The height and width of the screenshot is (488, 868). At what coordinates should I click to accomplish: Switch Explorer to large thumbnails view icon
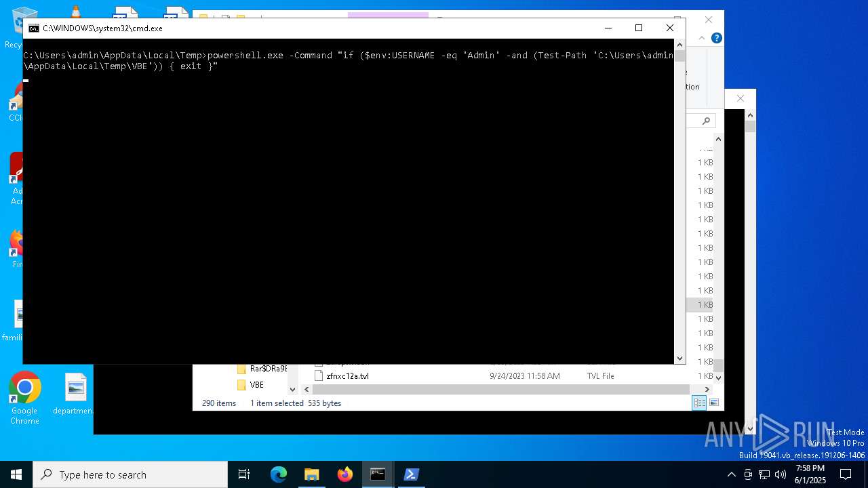coord(714,403)
